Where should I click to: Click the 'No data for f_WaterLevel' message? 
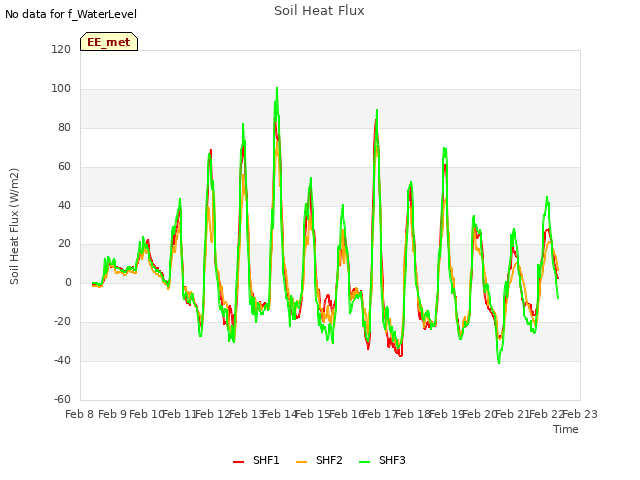tap(71, 14)
